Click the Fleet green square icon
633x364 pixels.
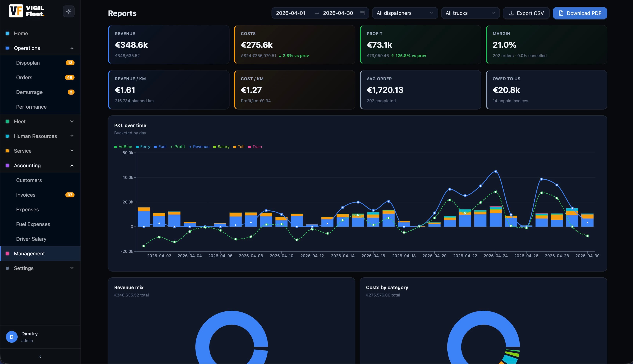pos(8,121)
